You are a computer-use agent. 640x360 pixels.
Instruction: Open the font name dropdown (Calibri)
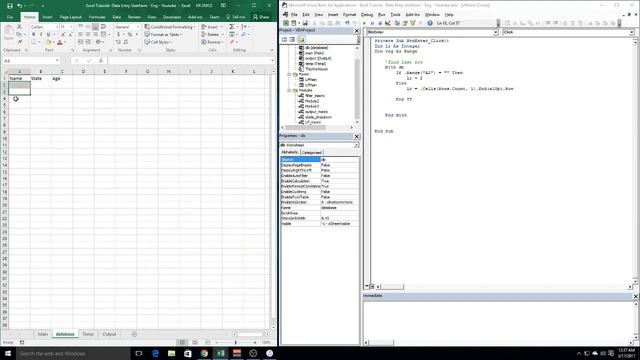point(56,27)
